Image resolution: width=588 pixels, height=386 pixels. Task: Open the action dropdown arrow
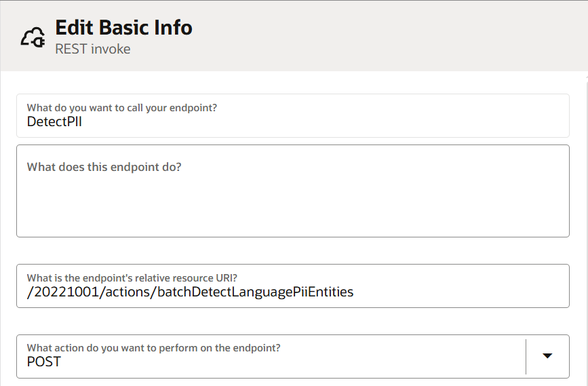point(547,356)
